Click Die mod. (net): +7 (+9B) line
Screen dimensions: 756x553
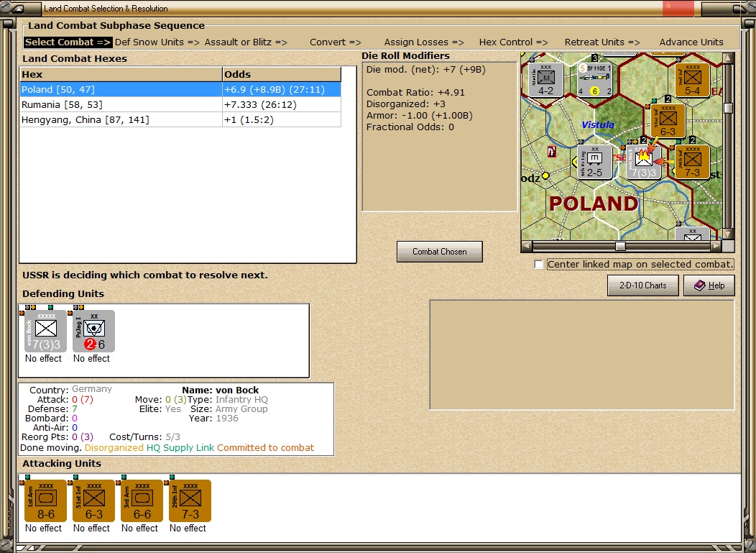[425, 70]
